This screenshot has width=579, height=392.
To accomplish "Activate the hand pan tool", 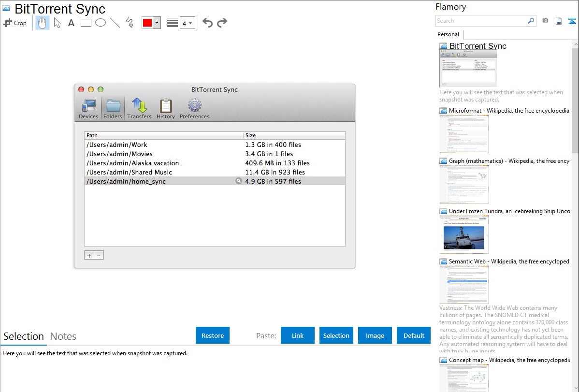I will 43,23.
